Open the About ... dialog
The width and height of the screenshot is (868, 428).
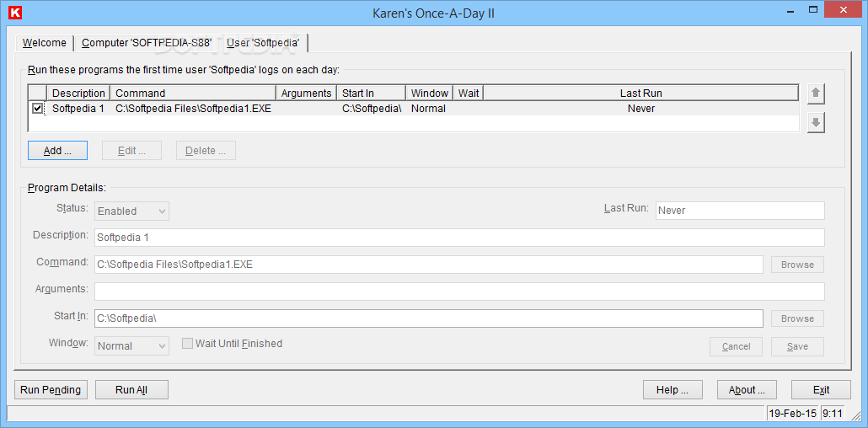pyautogui.click(x=747, y=390)
